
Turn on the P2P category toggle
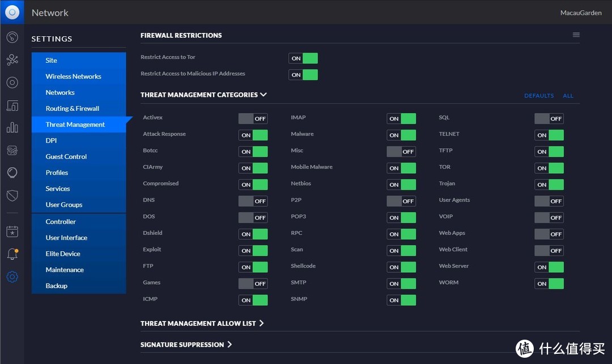click(x=401, y=201)
